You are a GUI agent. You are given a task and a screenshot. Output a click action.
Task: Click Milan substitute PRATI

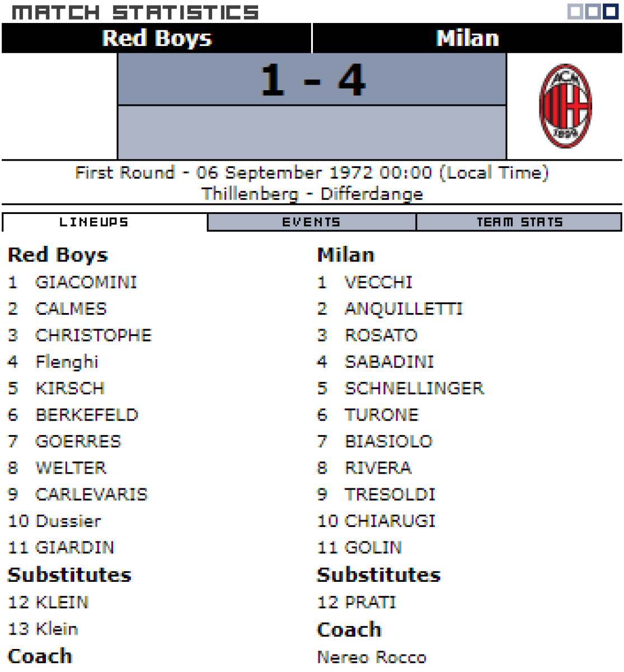370,602
